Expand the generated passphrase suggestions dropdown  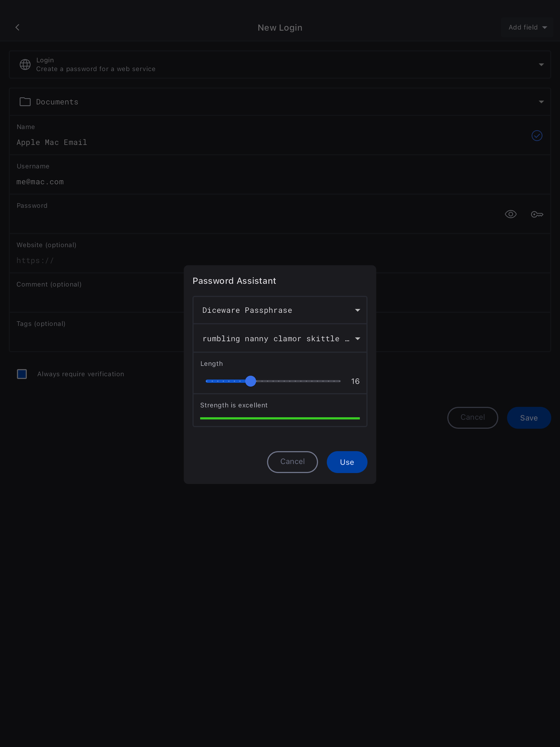pos(357,339)
